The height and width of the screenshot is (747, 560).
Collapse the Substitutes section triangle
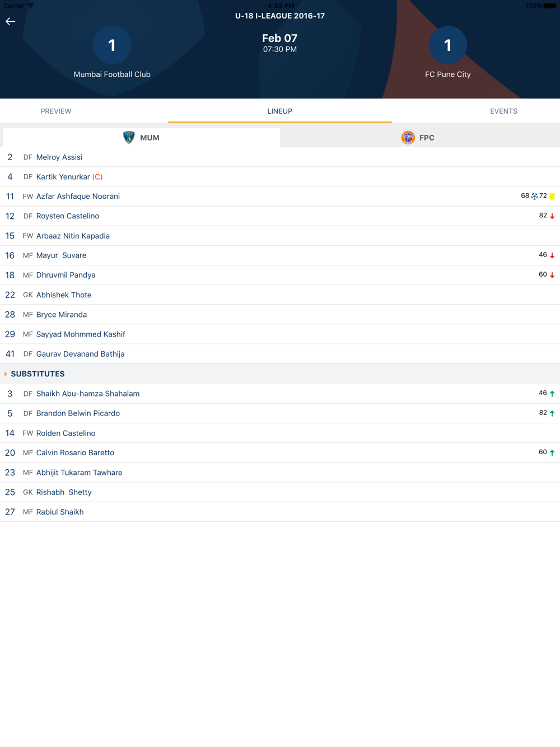[x=6, y=373]
